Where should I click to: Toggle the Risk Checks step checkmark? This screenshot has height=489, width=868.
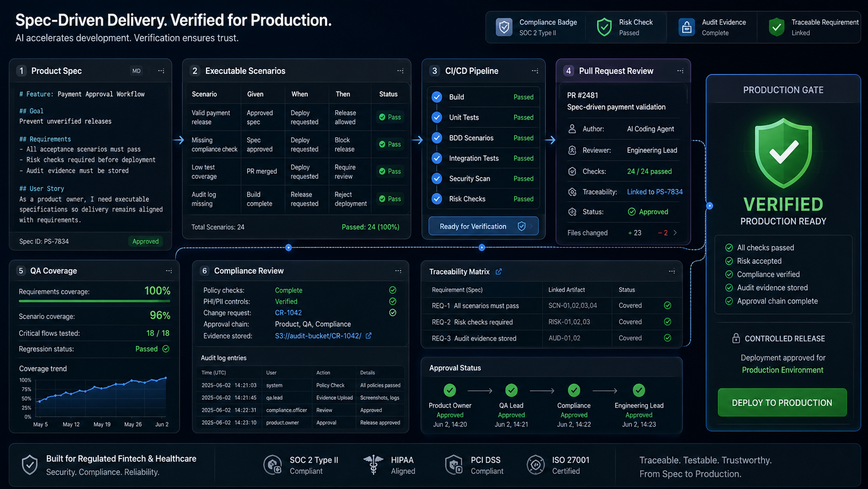[x=437, y=199]
